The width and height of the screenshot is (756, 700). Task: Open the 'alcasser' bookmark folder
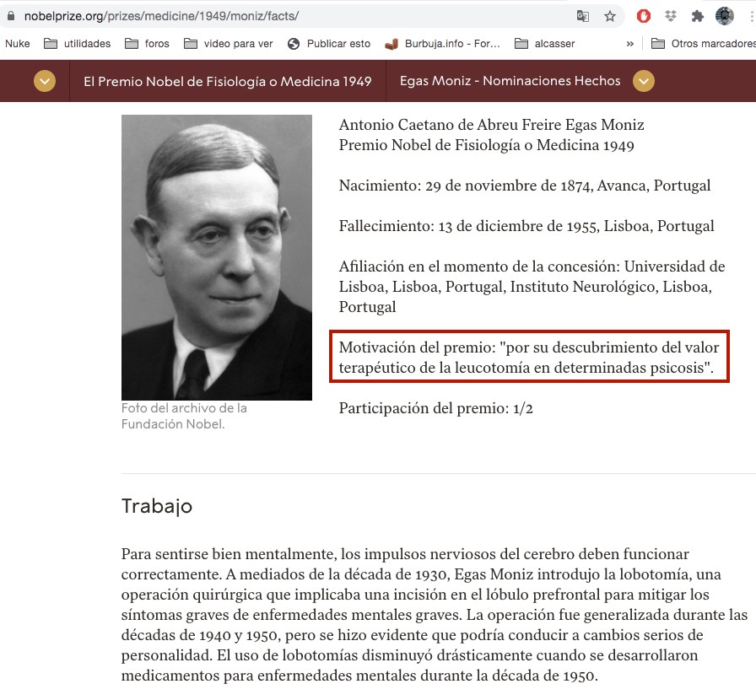pyautogui.click(x=545, y=44)
